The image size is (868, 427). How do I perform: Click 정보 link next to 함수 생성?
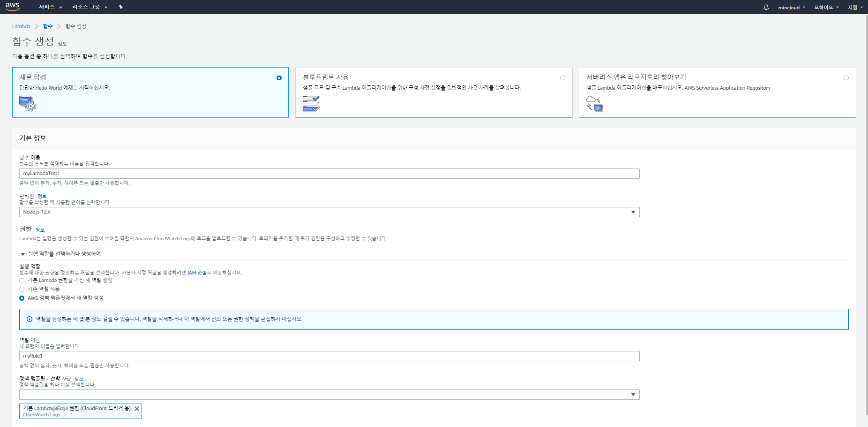tap(62, 44)
